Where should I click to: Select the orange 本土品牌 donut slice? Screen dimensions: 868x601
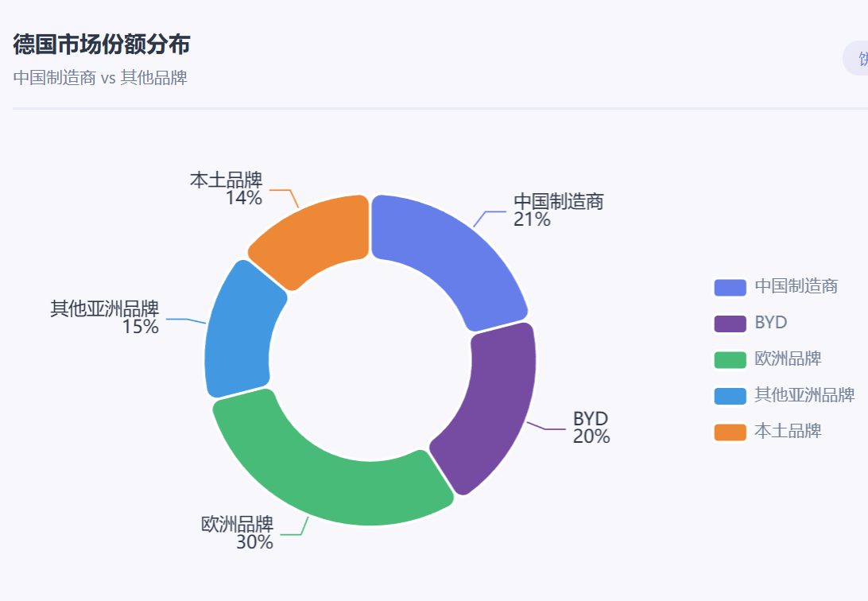(314, 238)
